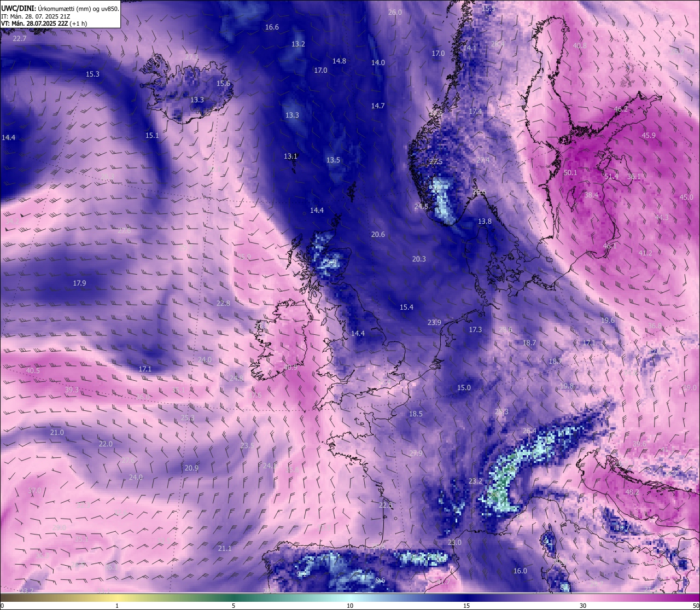Viewport: 700px width, 610px height.
Task: Click the 13.8 value near Skagerrak
Action: [485, 221]
